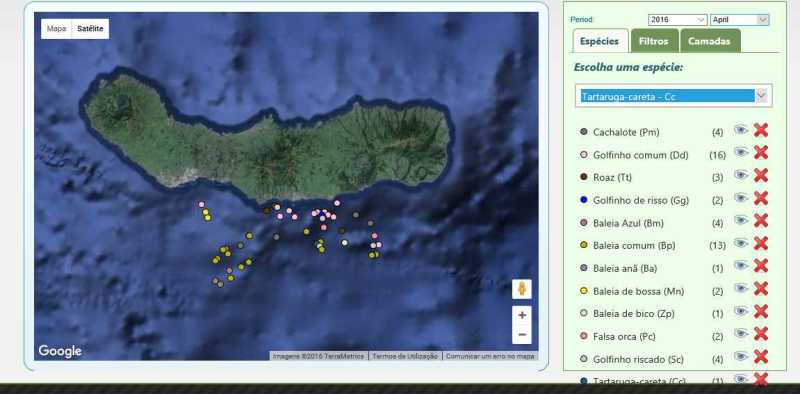Zoom in the map with plus

(x=521, y=315)
